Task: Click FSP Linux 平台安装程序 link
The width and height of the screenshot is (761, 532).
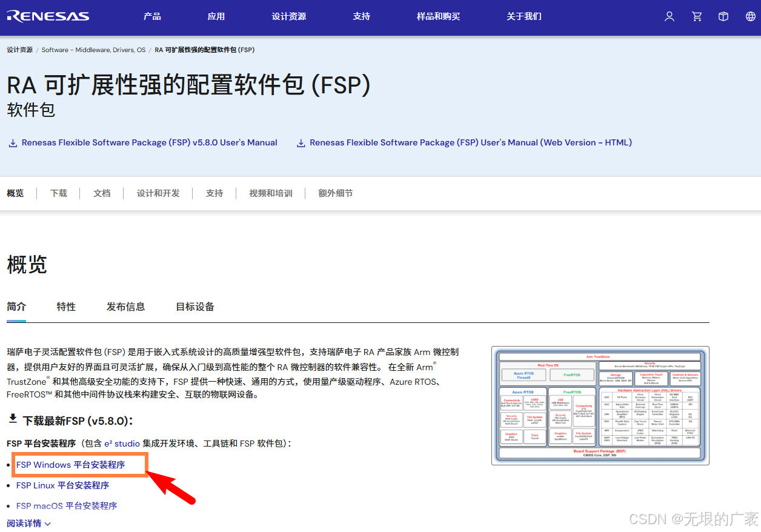Action: point(62,485)
